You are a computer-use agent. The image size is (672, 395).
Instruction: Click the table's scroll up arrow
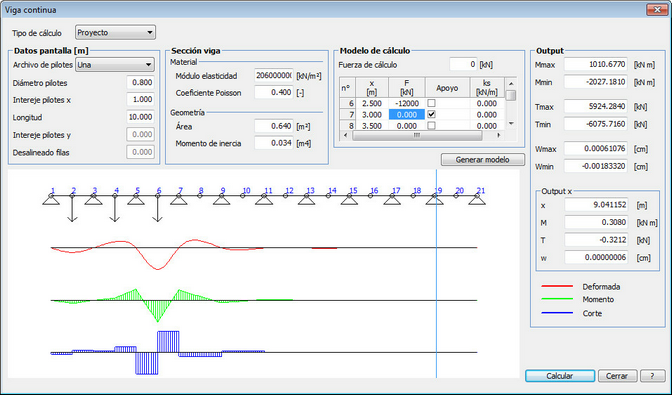(510, 84)
